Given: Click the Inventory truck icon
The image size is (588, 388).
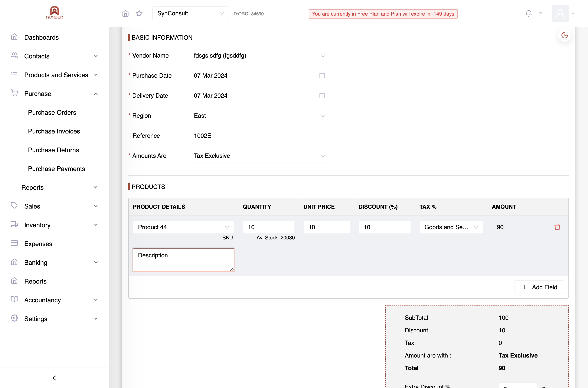Looking at the screenshot, I should [14, 224].
